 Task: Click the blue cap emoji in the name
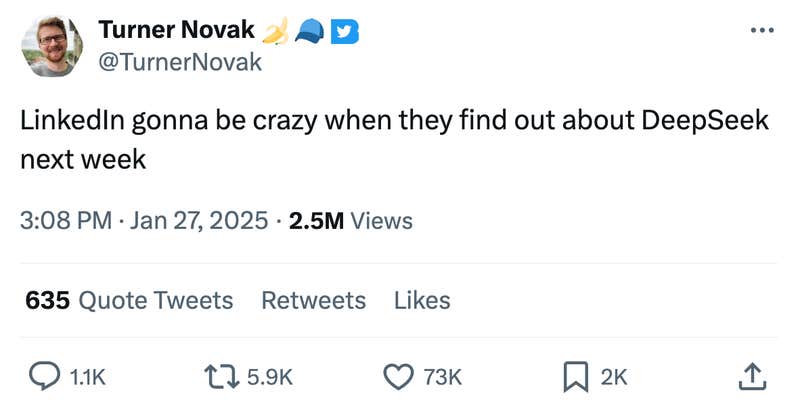[x=310, y=32]
